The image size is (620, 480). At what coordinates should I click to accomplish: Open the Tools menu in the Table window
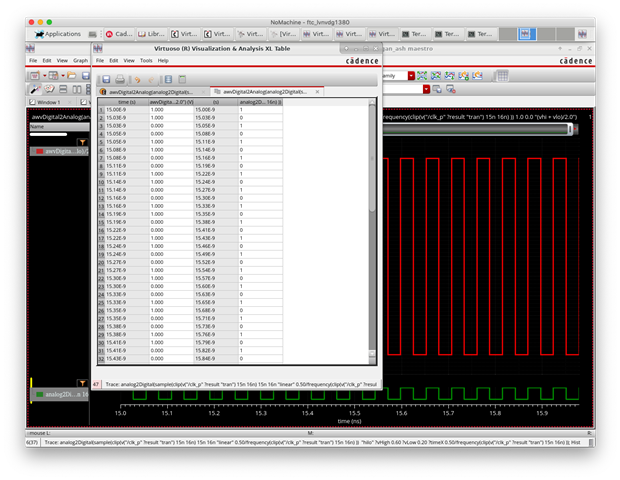146,60
